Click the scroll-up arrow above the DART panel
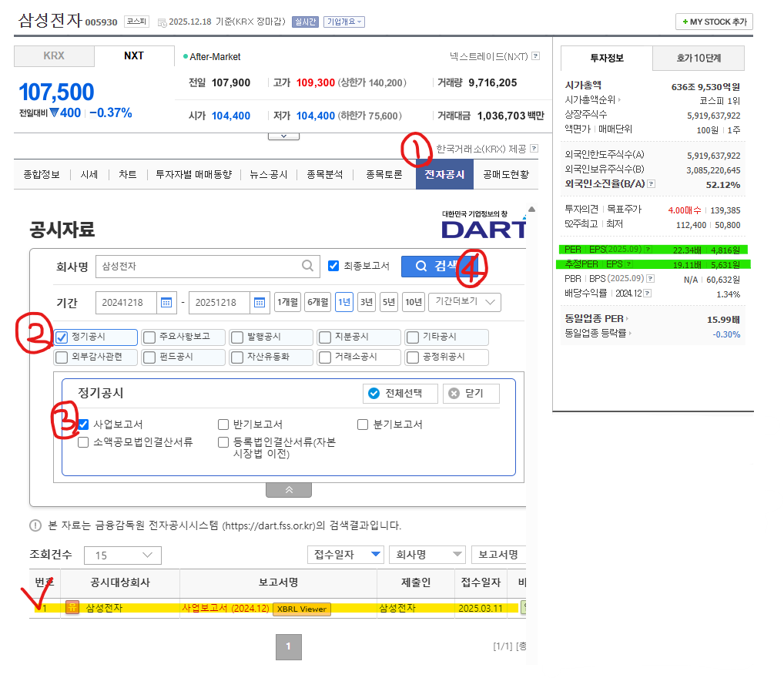Screen dimensions: 784x678 click(532, 209)
